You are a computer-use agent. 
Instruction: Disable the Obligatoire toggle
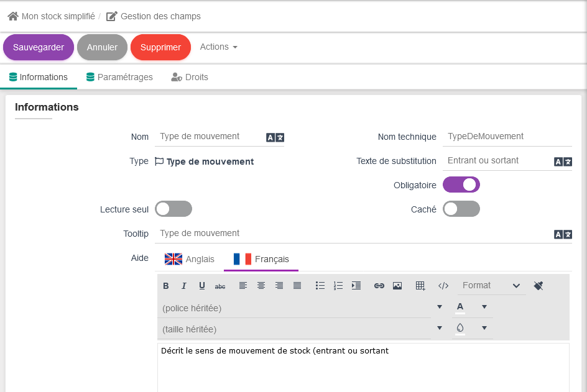461,185
